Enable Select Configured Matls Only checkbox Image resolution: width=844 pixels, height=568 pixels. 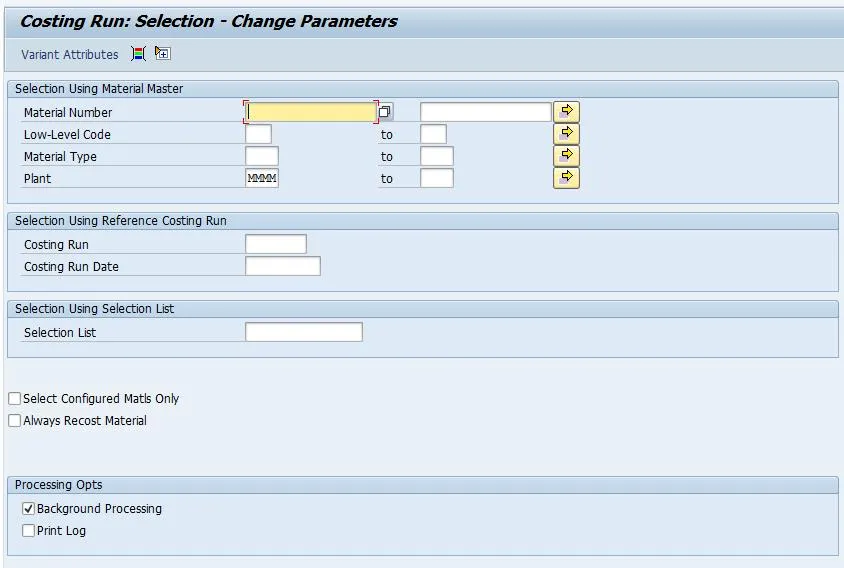point(15,398)
